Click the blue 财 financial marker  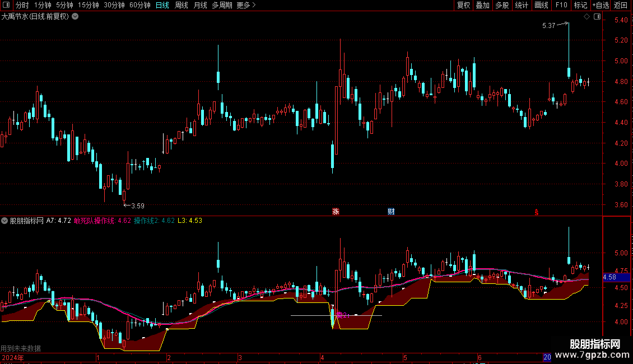[391, 212]
